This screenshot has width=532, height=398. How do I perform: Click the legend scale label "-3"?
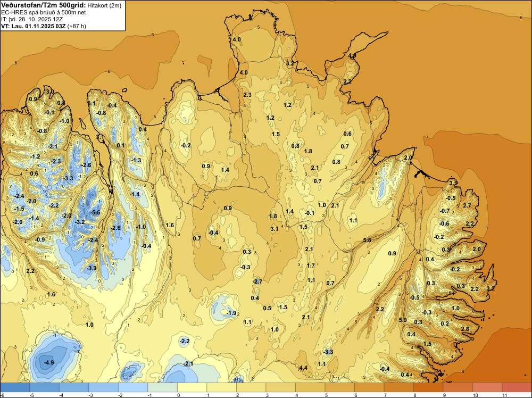point(90,395)
